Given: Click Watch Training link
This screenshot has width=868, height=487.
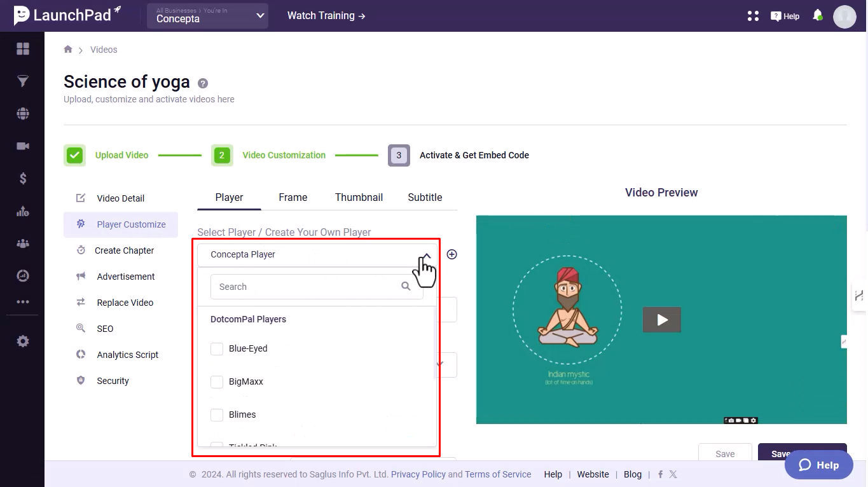Looking at the screenshot, I should click(x=326, y=16).
